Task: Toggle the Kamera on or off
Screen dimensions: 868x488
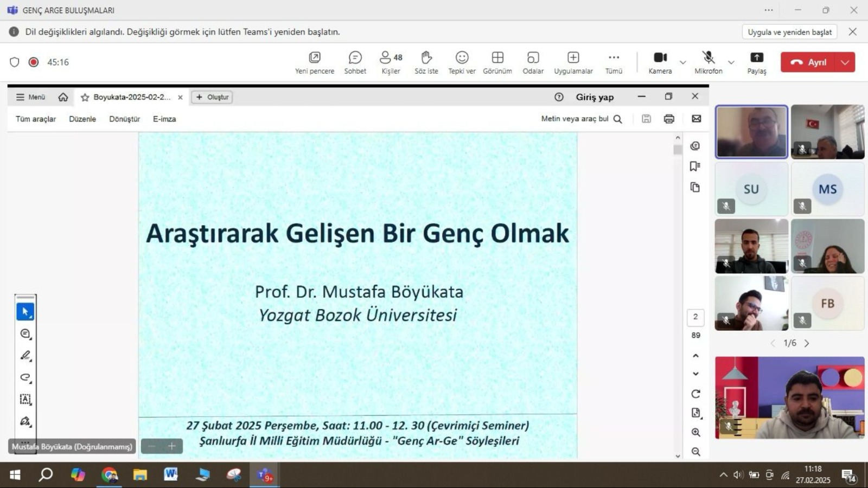Action: click(660, 62)
